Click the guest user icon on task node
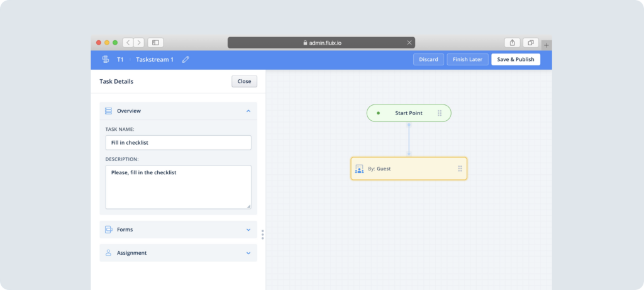This screenshot has height=290, width=644. click(359, 169)
